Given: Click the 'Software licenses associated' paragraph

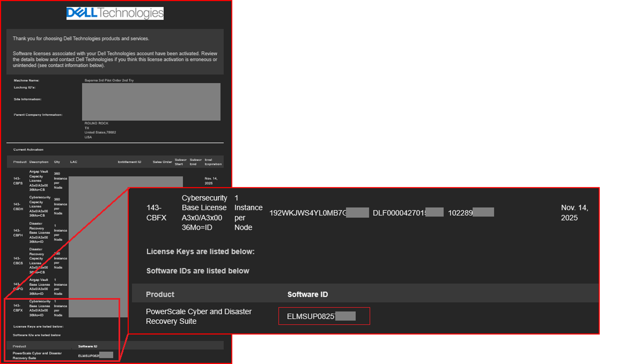Looking at the screenshot, I should (115, 59).
